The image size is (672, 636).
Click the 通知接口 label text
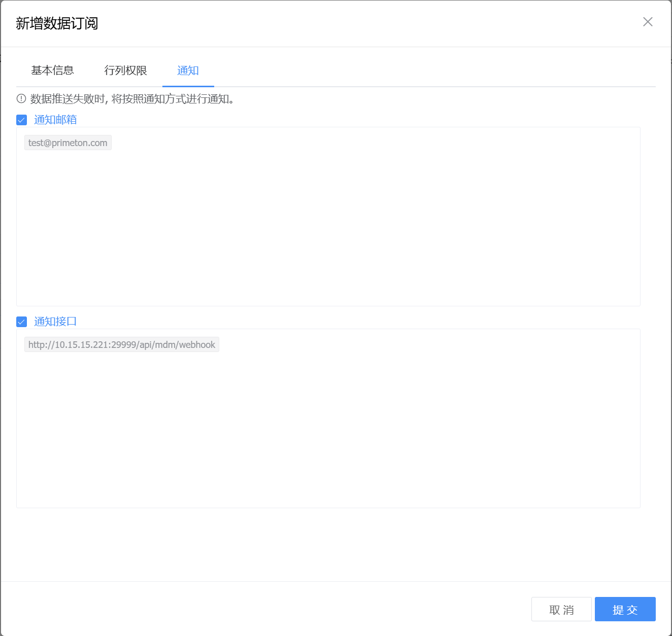click(x=55, y=322)
